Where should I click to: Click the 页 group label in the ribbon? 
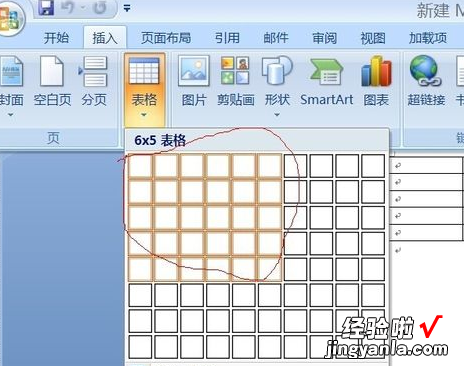53,138
